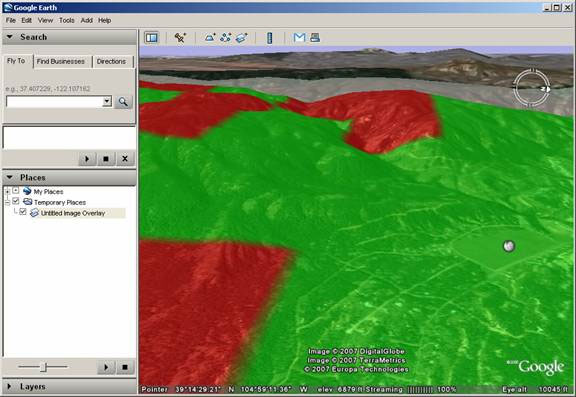Click the My Places globe icon
This screenshot has height=397, width=576.
click(27, 191)
